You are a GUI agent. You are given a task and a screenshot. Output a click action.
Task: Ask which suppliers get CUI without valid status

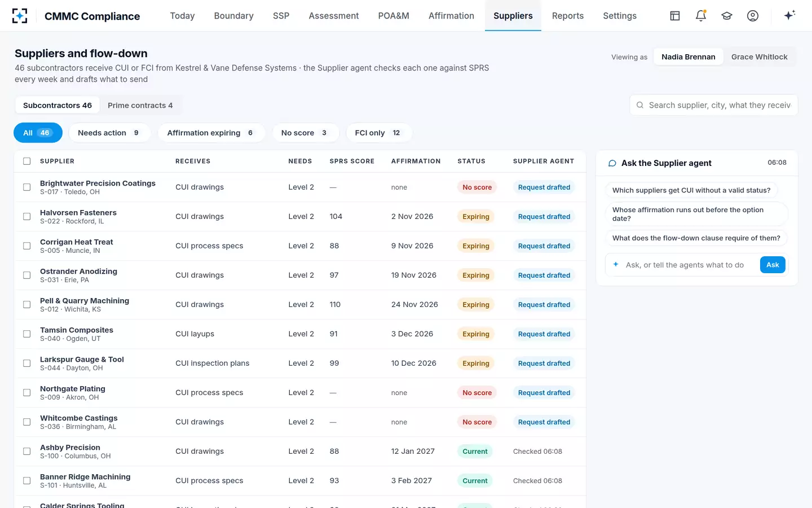tap(691, 190)
